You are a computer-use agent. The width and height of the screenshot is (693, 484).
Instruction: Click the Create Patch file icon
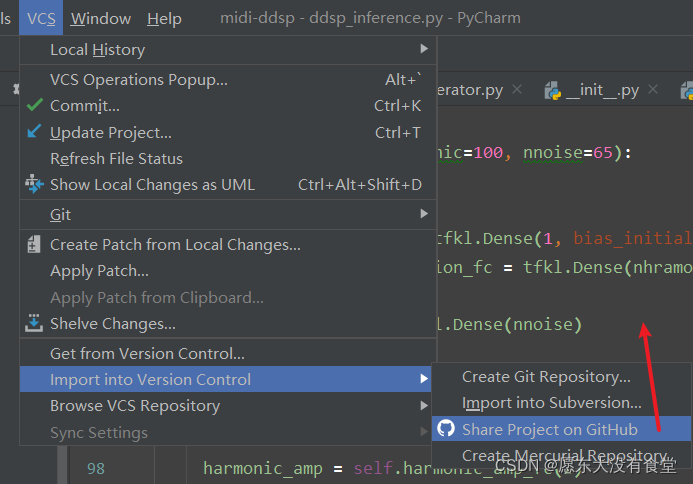click(34, 244)
